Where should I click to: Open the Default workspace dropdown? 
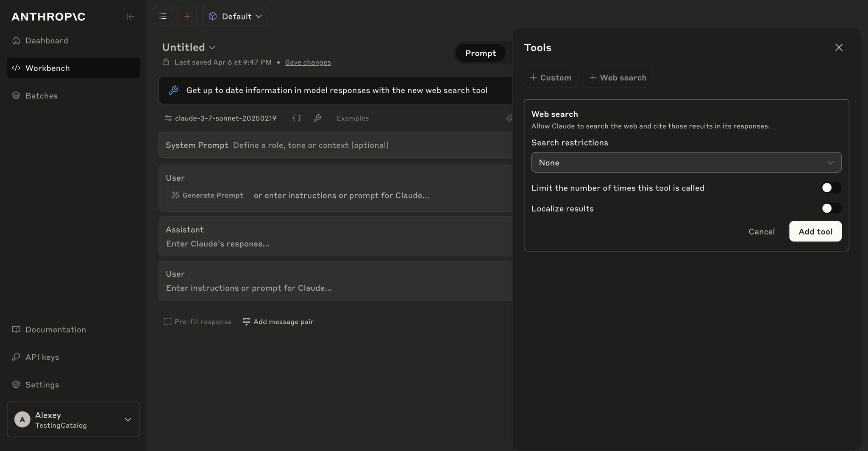point(235,16)
